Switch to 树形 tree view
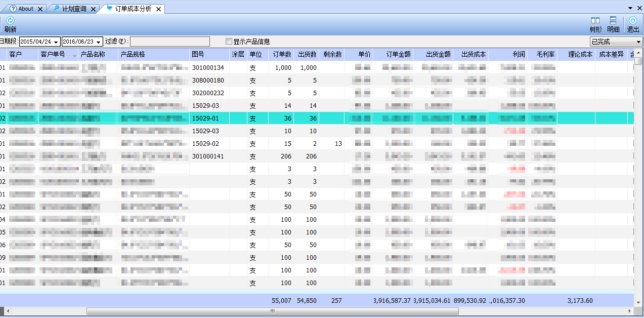Image resolution: width=644 pixels, height=318 pixels. pyautogui.click(x=595, y=21)
